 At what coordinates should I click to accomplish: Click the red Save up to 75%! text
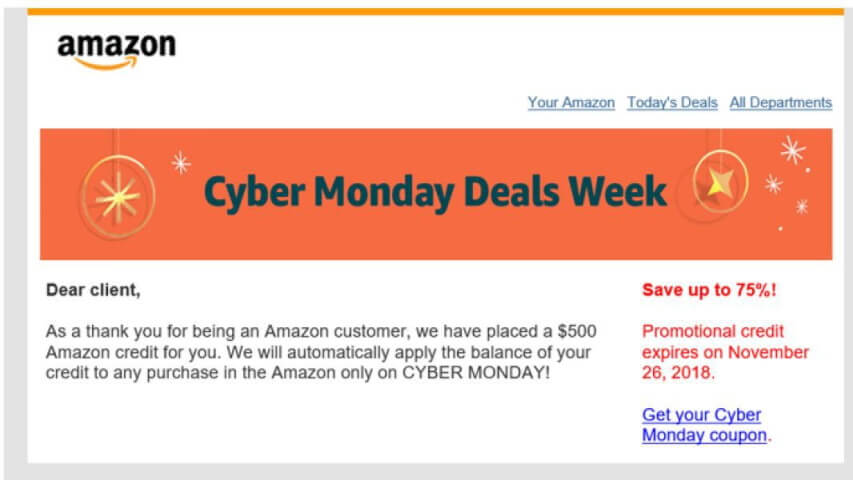tap(709, 290)
